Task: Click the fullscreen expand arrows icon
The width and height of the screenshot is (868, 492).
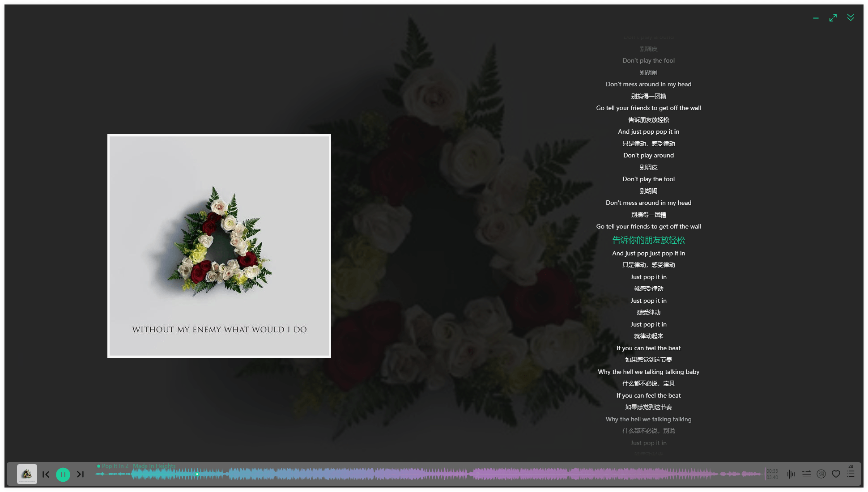Action: 833,18
